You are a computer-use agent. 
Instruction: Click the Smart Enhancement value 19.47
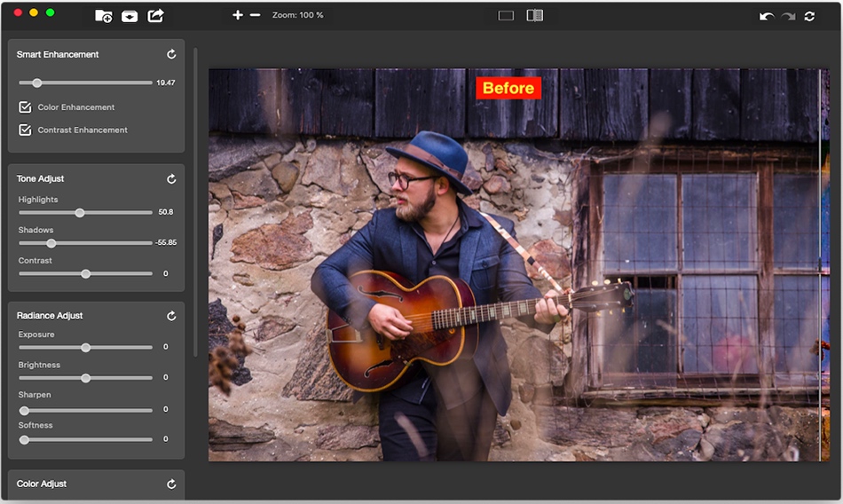[x=166, y=83]
